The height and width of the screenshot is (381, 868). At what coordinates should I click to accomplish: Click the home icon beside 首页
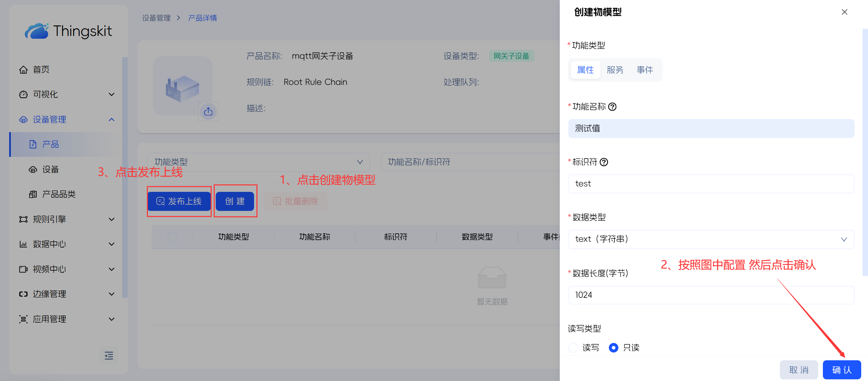pos(23,70)
